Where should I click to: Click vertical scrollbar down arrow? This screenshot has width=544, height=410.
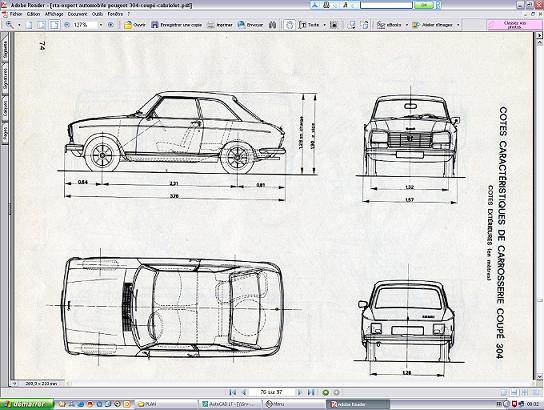pyautogui.click(x=539, y=377)
